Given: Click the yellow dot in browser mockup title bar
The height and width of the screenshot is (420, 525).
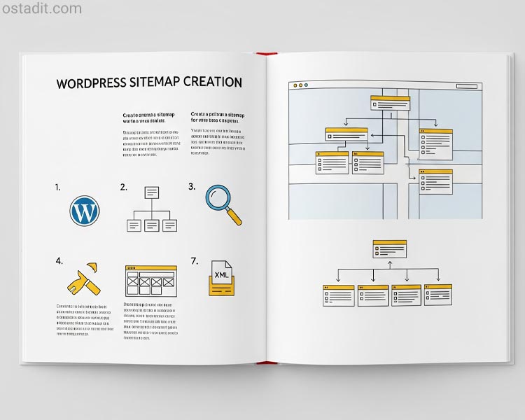Looking at the screenshot, I should click(x=301, y=85).
